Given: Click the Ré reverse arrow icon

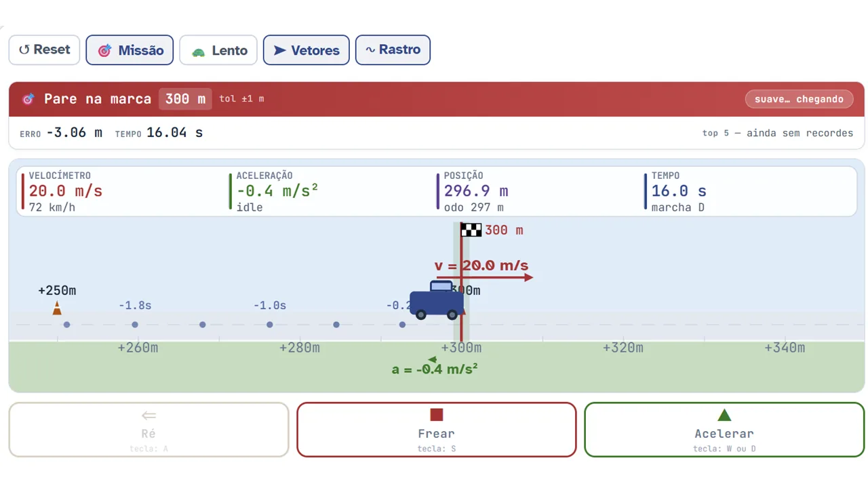Looking at the screenshot, I should pos(149,415).
